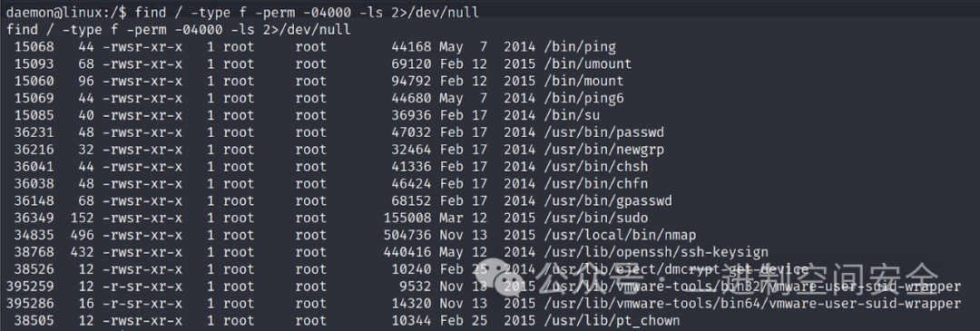Click the inode number 395259

30,287
